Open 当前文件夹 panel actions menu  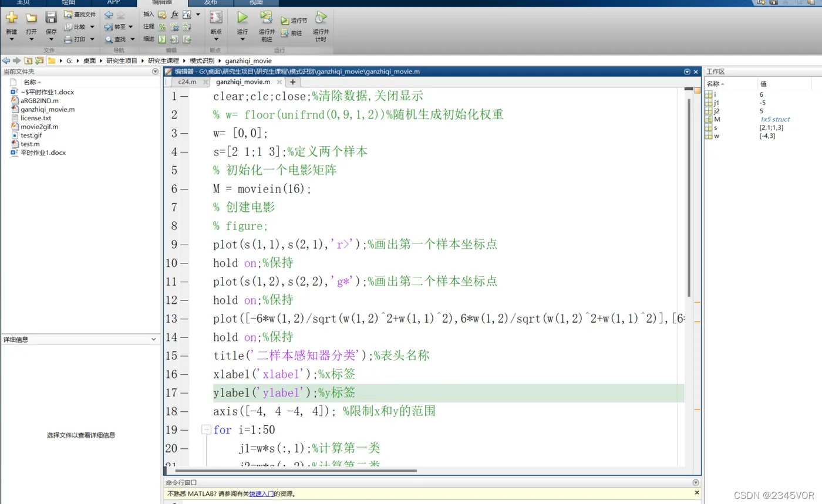pos(156,72)
